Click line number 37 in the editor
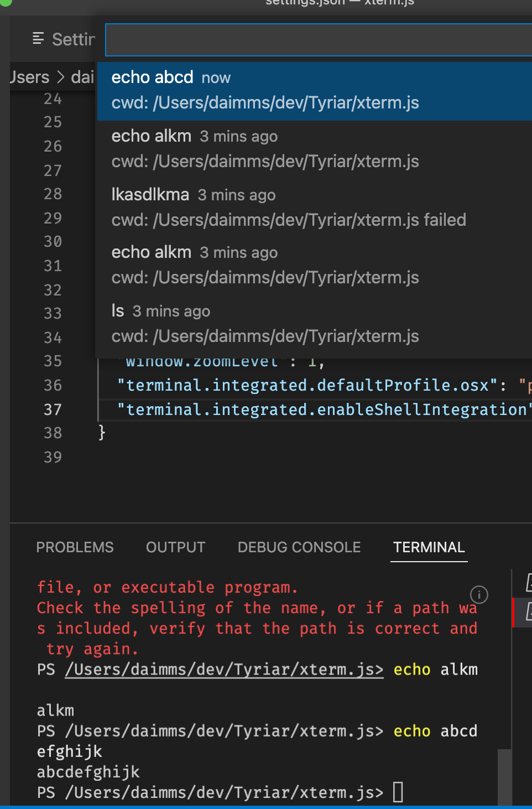 point(53,409)
